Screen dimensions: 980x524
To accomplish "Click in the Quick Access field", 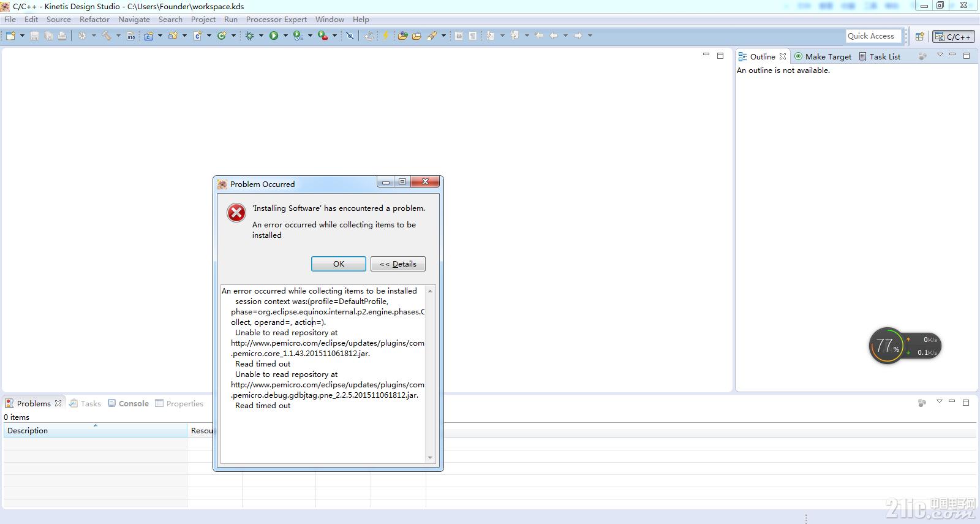I will [873, 36].
